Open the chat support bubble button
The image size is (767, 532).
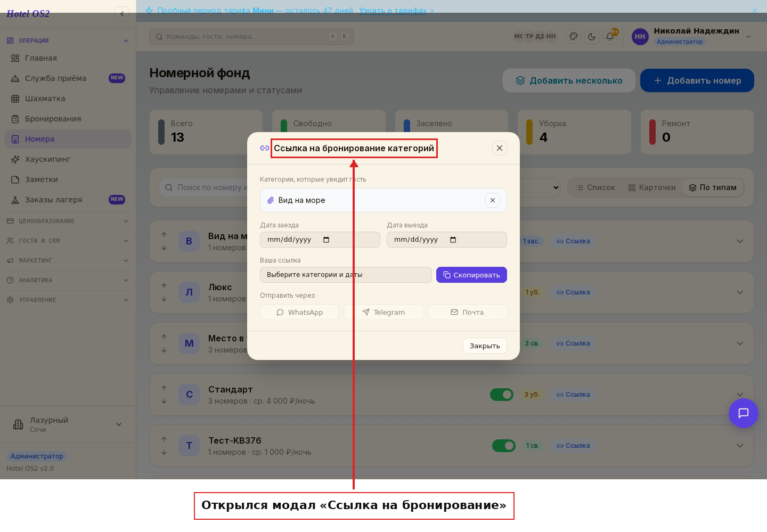point(744,413)
